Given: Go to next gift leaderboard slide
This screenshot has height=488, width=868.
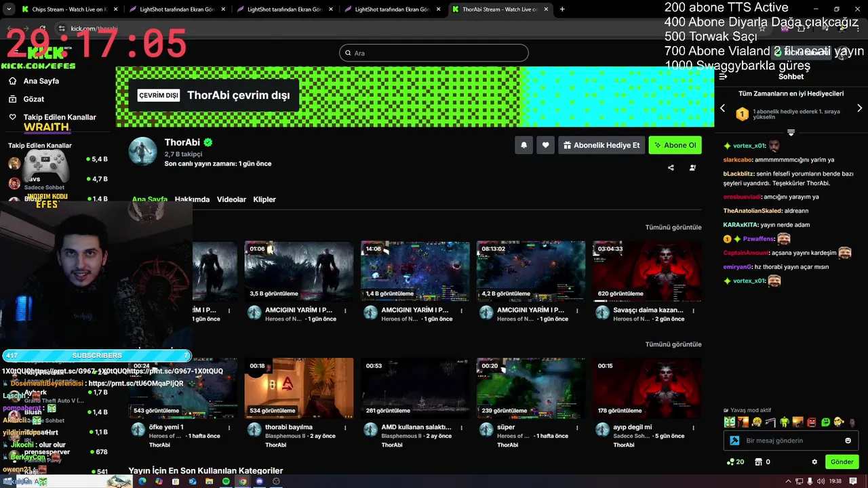Looking at the screenshot, I should (x=860, y=108).
